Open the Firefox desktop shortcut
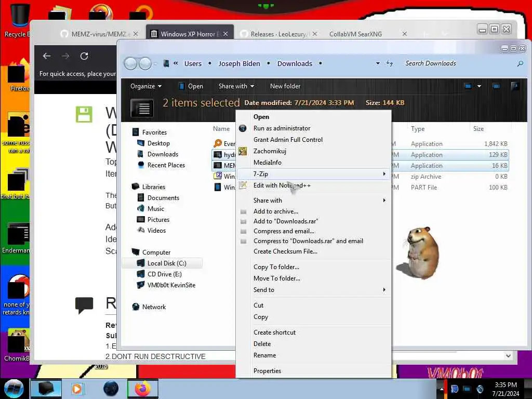532x399 pixels. pos(17,75)
